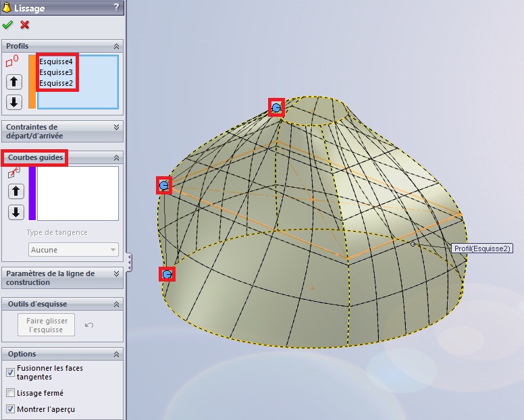
Task: Click inside the empty Courbes guides list box
Action: pyautogui.click(x=78, y=193)
